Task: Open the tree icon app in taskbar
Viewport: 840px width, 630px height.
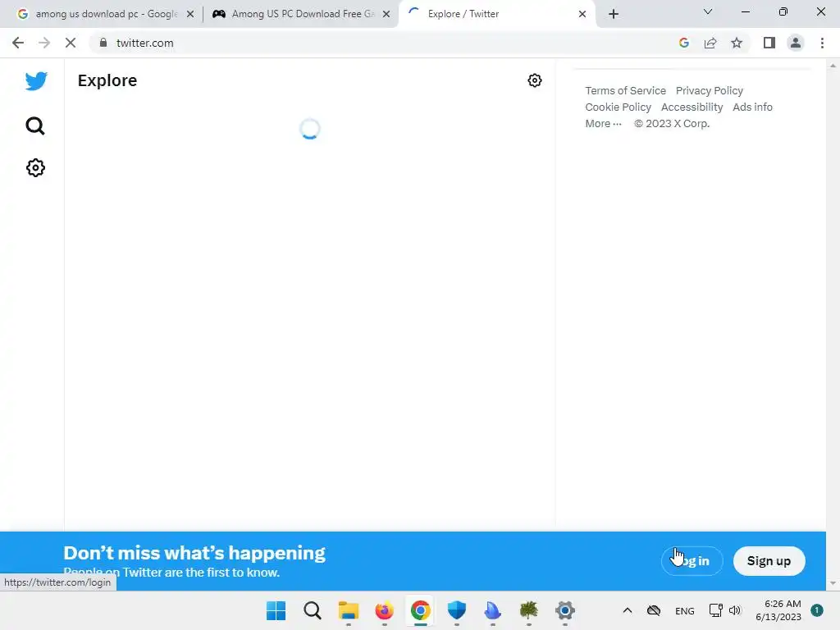Action: coord(529,610)
